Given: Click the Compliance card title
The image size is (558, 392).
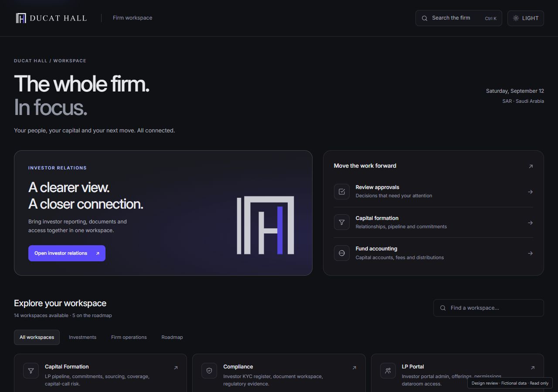Looking at the screenshot, I should click(x=238, y=367).
